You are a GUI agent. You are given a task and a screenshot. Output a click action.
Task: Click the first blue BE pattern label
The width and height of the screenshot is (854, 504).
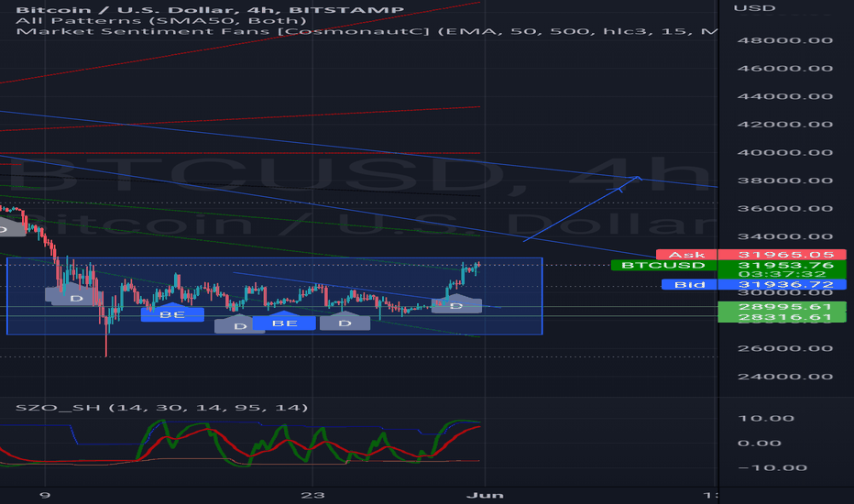tap(172, 314)
